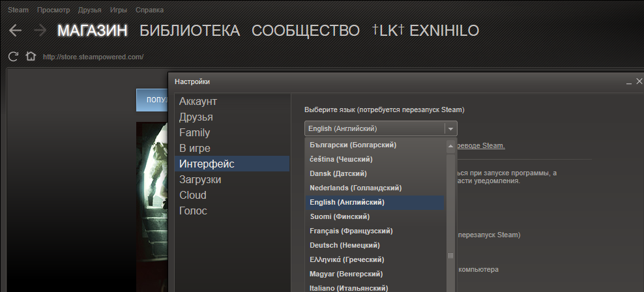
Task: Click the language list scrollbar thumb
Action: click(450, 223)
